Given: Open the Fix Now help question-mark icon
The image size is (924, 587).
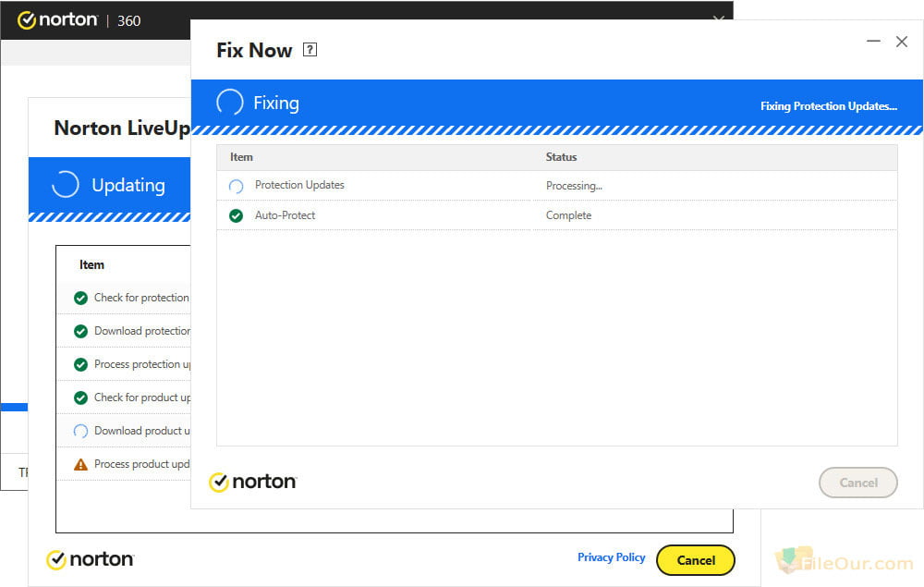Looking at the screenshot, I should [x=310, y=50].
